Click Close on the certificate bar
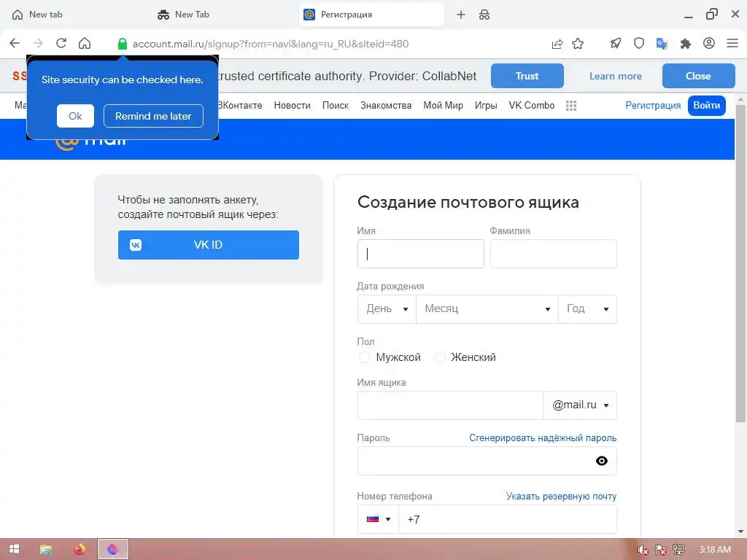Viewport: 747px width, 560px height. [698, 76]
